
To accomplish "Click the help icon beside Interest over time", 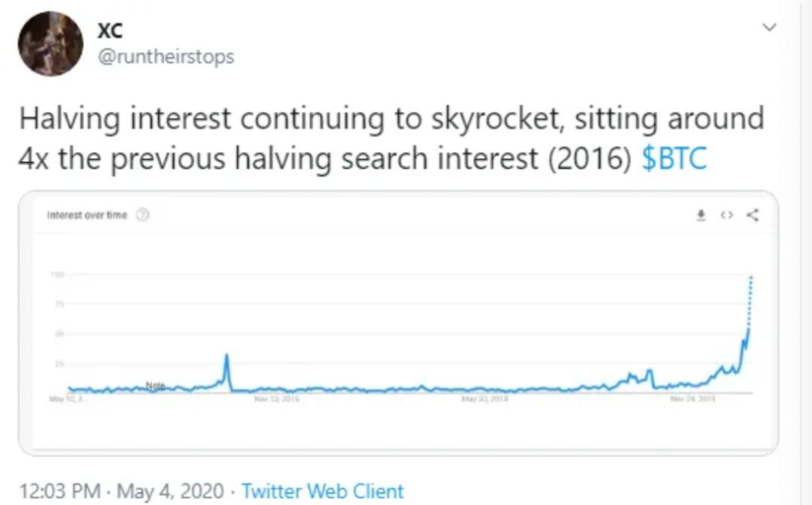I will tap(143, 215).
